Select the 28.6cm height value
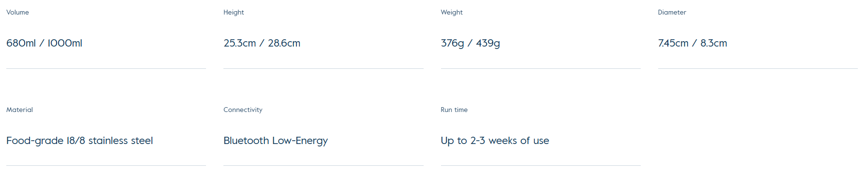Screen dimensions: 868x176 (x=284, y=43)
